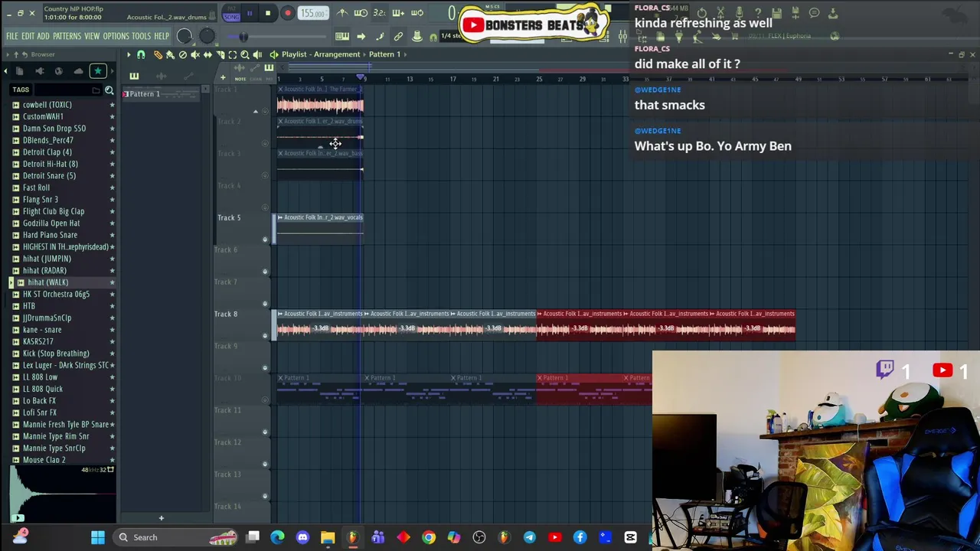Screen dimensions: 980x551
Task: Click the stamp tool icon in toolbar
Action: 417,36
